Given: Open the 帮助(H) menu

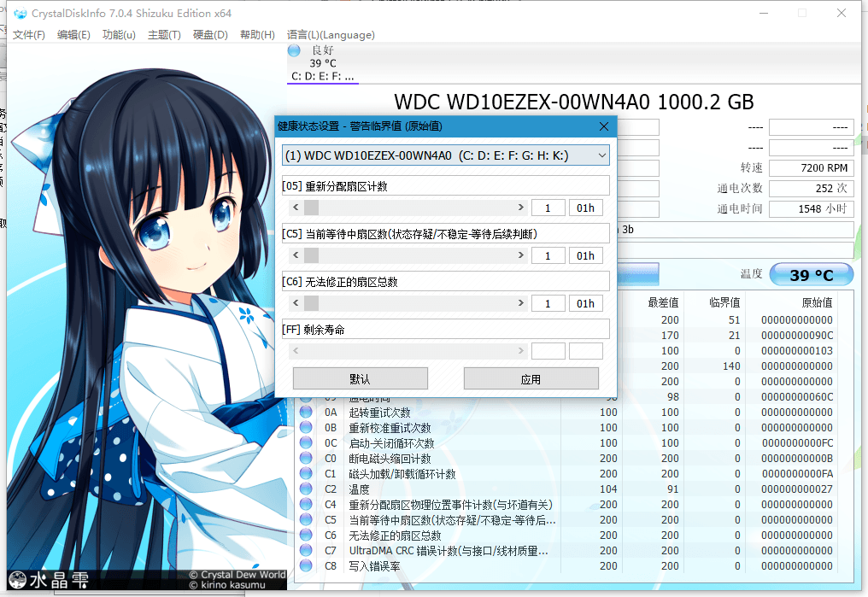Looking at the screenshot, I should tap(257, 35).
